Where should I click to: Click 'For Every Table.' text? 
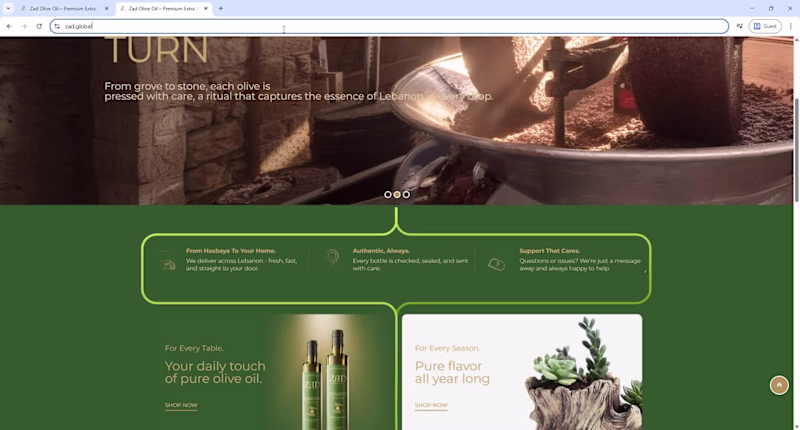194,348
